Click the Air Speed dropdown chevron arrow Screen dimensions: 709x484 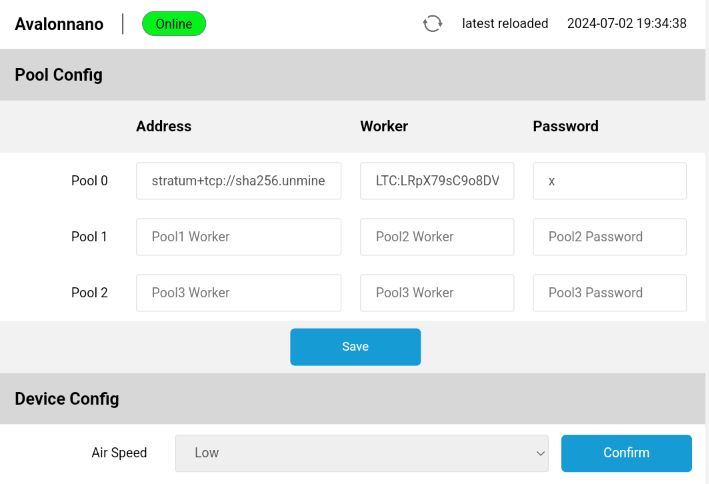(540, 453)
